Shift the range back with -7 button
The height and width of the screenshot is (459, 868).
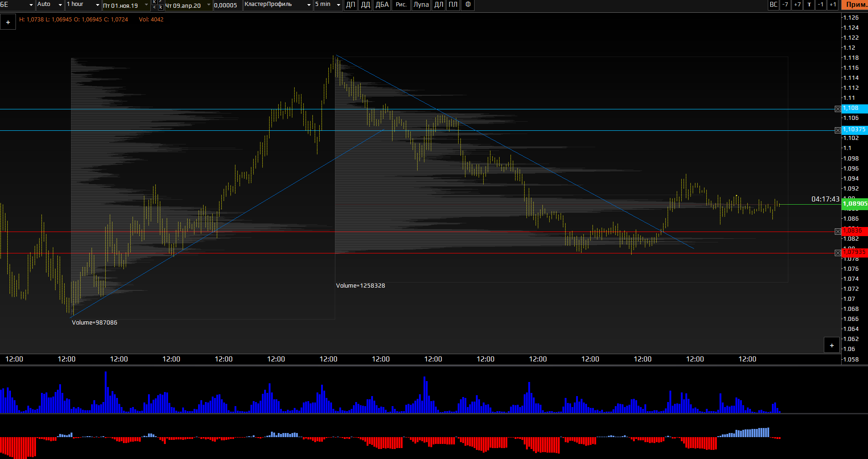tap(785, 5)
